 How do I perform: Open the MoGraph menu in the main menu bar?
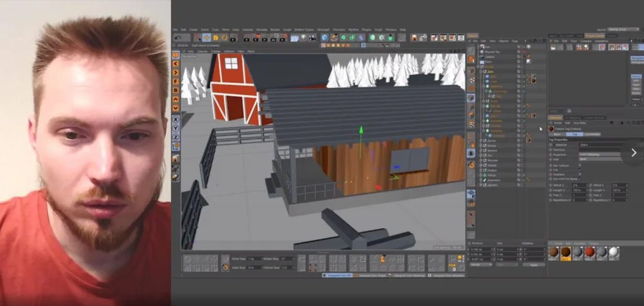pos(323,30)
